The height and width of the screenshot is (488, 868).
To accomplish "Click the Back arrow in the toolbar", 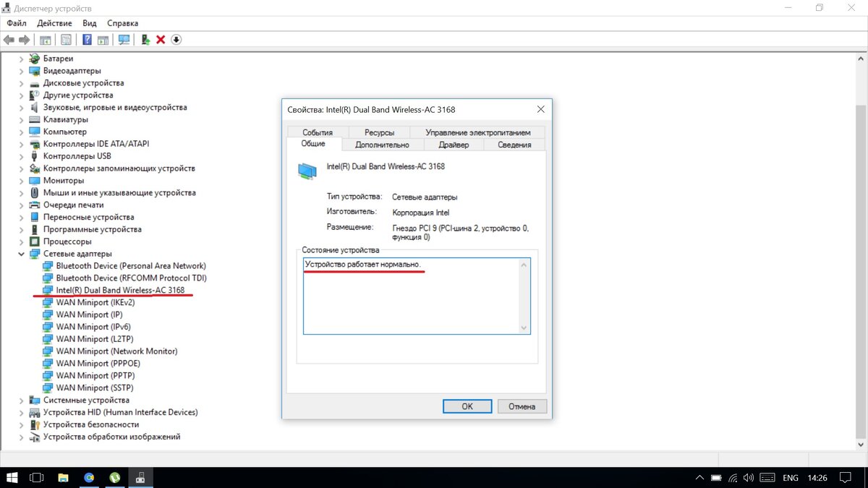I will pyautogui.click(x=9, y=40).
